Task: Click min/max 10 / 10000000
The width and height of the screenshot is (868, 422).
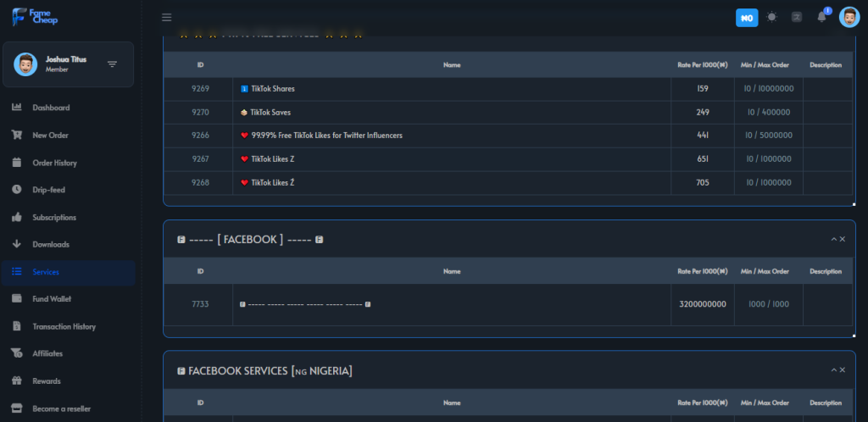Action: coord(770,88)
